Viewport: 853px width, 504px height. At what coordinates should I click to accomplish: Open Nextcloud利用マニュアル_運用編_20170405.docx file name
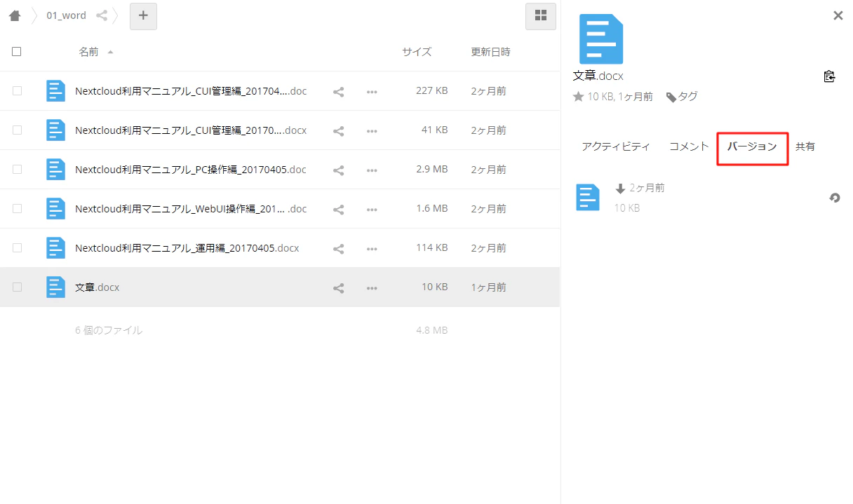[187, 248]
